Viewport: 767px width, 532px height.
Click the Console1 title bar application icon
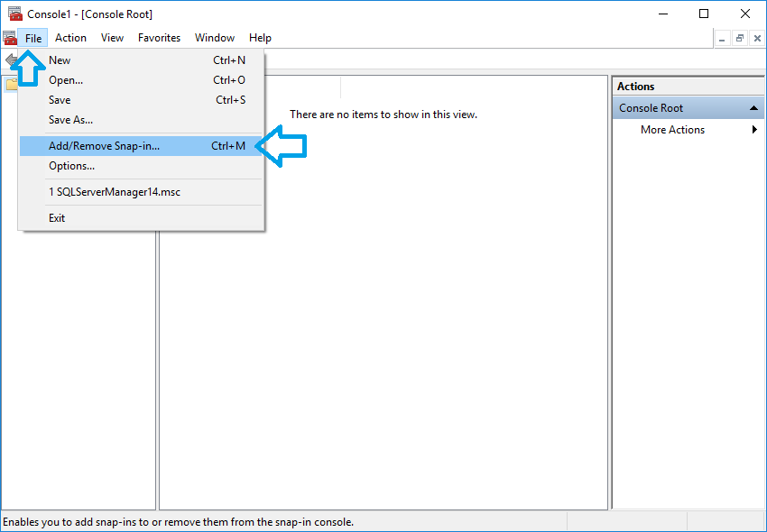14,14
